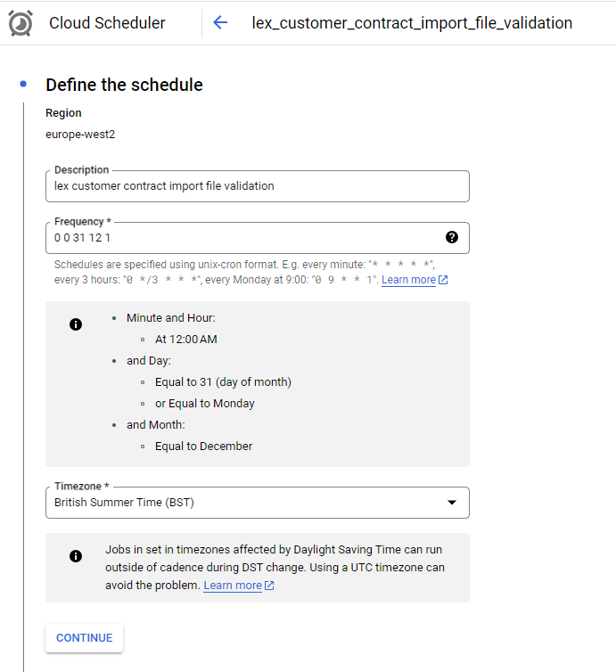Click the info icon beside cron breakdown
This screenshot has height=672, width=616.
tap(76, 324)
